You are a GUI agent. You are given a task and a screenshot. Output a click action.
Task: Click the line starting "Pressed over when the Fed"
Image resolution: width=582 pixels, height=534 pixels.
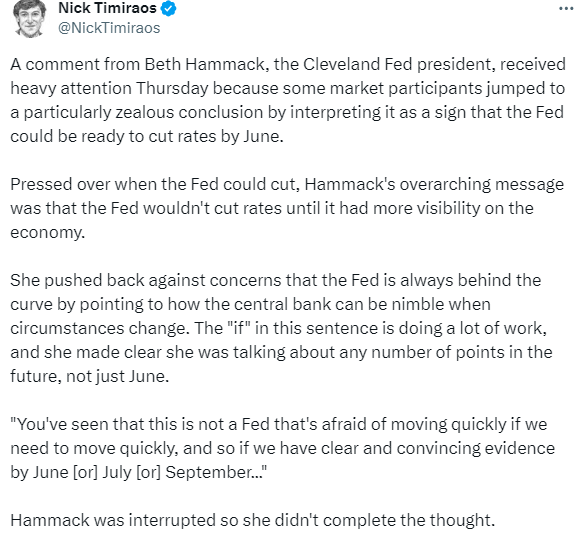tap(287, 184)
